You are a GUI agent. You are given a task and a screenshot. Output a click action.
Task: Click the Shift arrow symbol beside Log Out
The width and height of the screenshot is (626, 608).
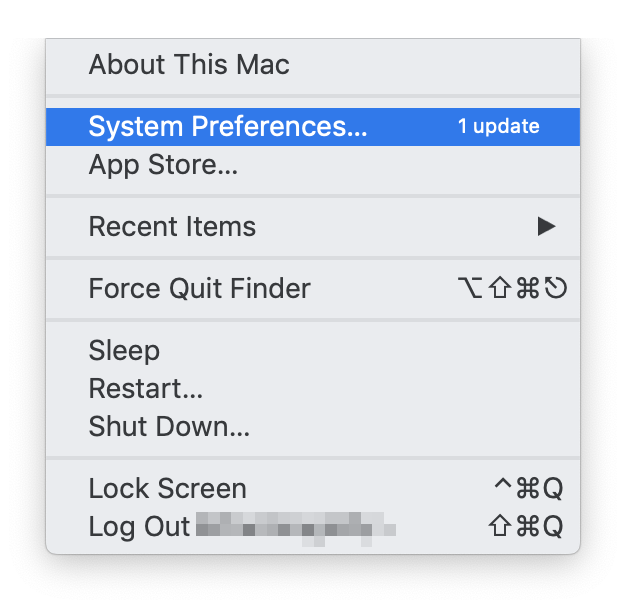[x=500, y=527]
